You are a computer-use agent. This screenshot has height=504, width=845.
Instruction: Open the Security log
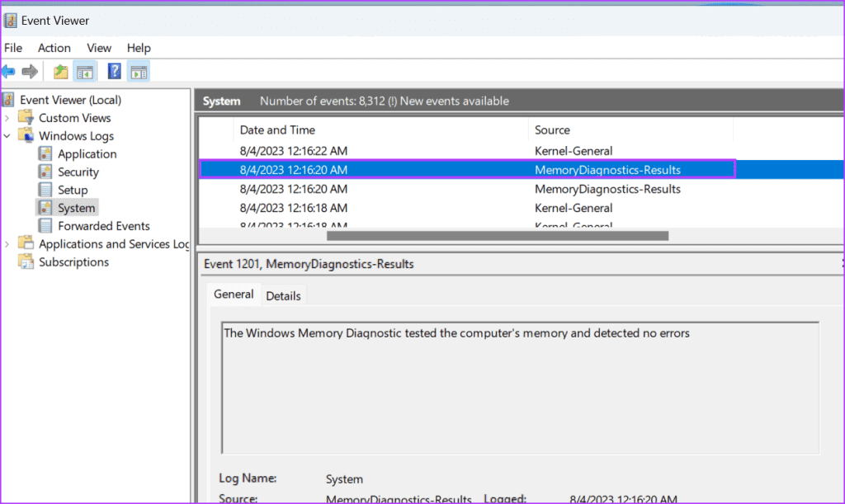click(x=78, y=172)
